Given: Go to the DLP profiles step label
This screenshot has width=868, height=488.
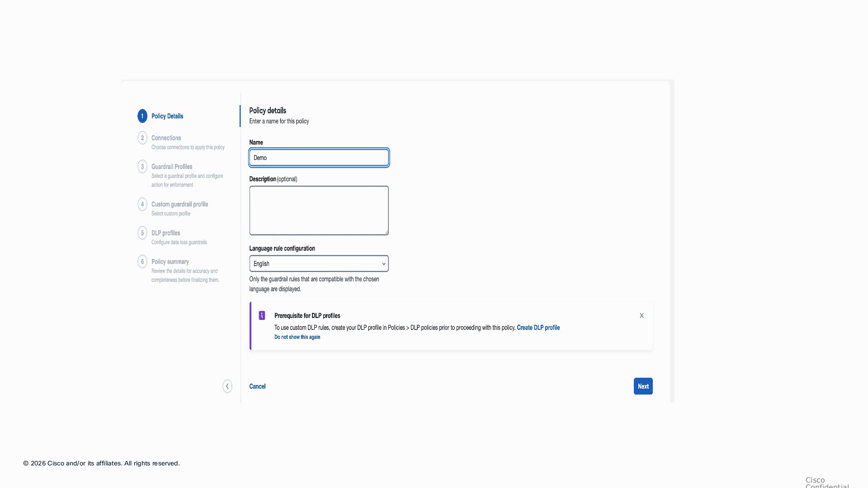Looking at the screenshot, I should pyautogui.click(x=165, y=233).
